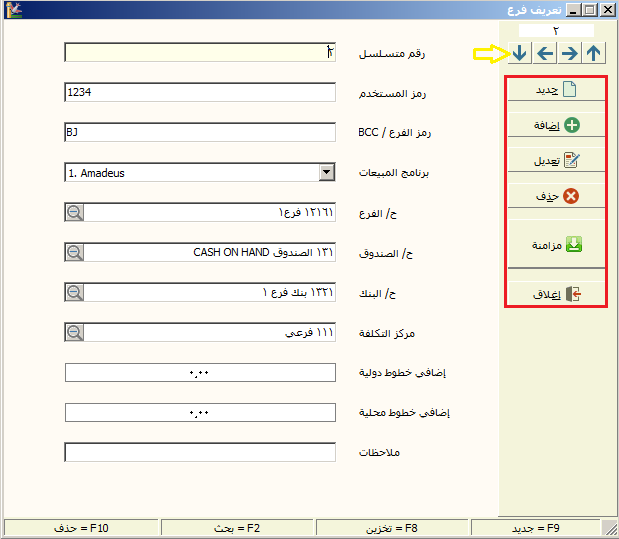Open lookup magnifier for cost center field
This screenshot has width=619, height=539.
tap(75, 333)
